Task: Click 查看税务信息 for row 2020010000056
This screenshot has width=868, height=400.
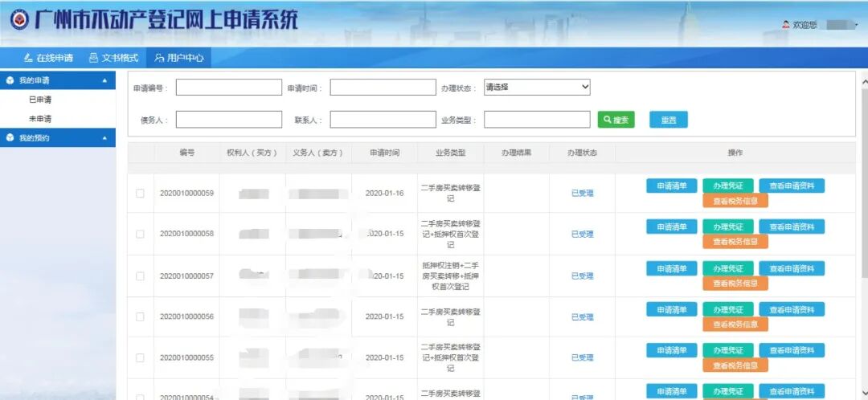Action: point(735,324)
